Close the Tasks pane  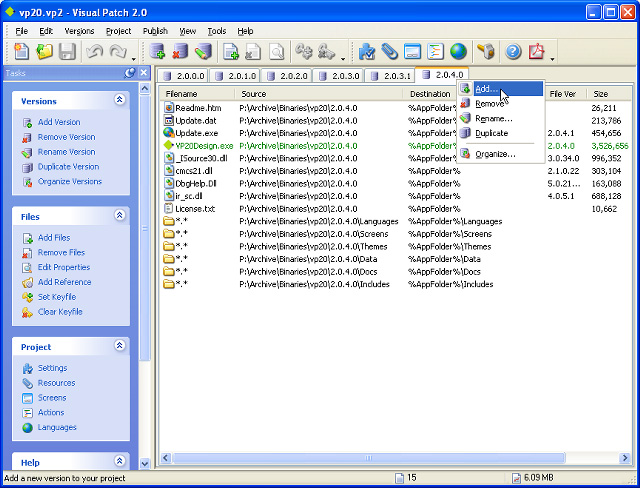[144, 73]
